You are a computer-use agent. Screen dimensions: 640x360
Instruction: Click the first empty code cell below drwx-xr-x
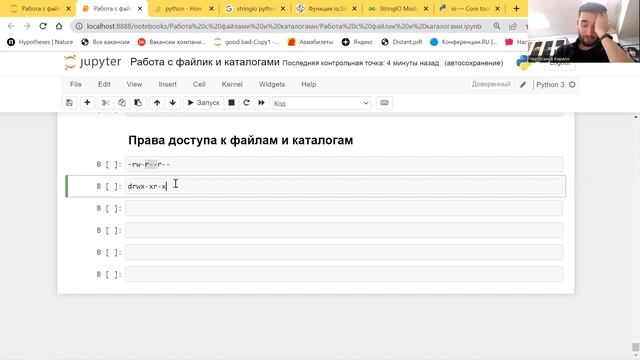point(344,209)
